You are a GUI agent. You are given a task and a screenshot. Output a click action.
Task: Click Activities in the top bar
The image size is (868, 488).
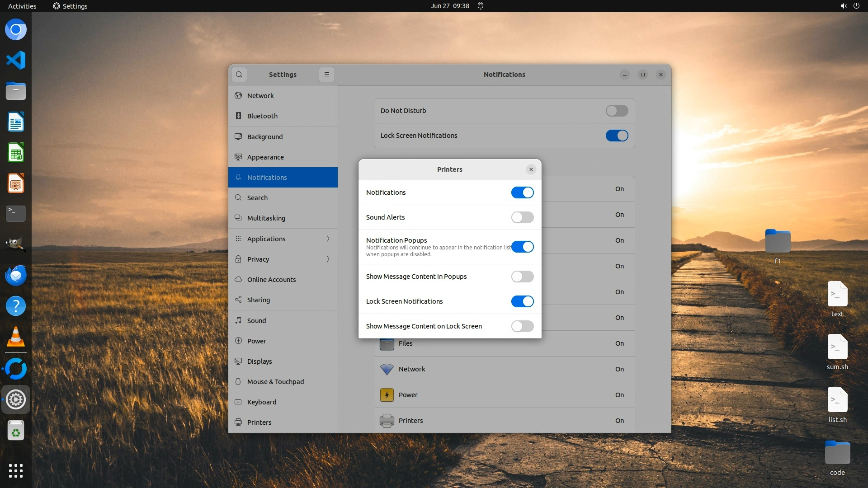click(22, 6)
